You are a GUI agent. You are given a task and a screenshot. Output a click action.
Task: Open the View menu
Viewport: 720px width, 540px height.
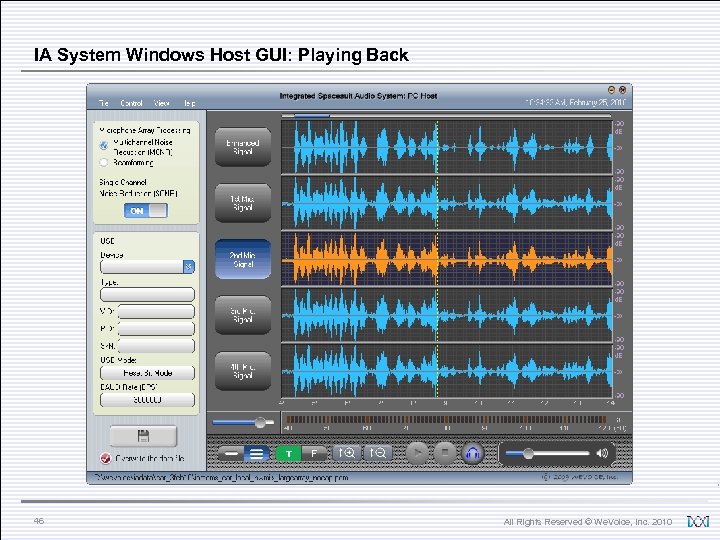(162, 103)
